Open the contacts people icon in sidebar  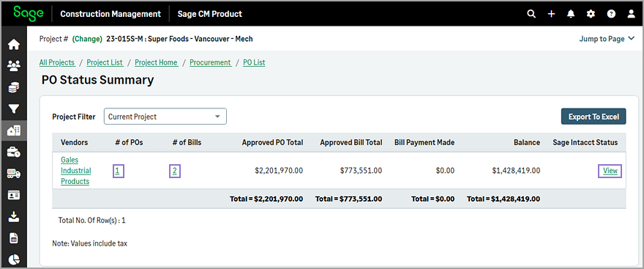coord(14,66)
